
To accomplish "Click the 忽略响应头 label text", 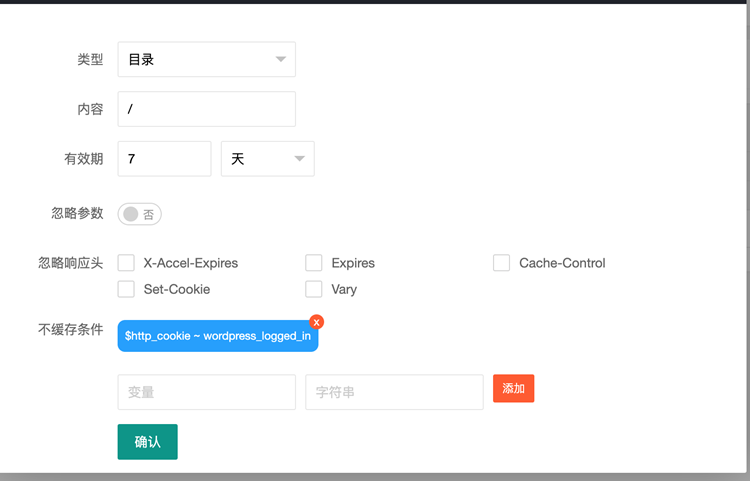I will tap(70, 263).
